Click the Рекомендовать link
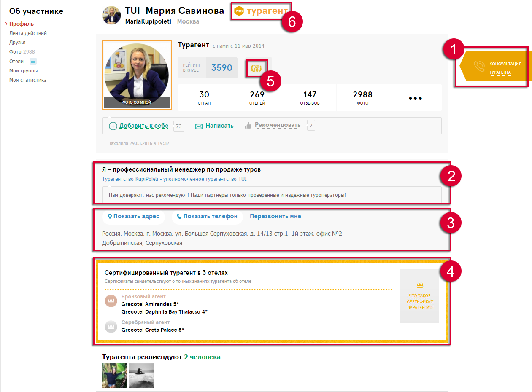The height and width of the screenshot is (392, 532). pos(278,125)
